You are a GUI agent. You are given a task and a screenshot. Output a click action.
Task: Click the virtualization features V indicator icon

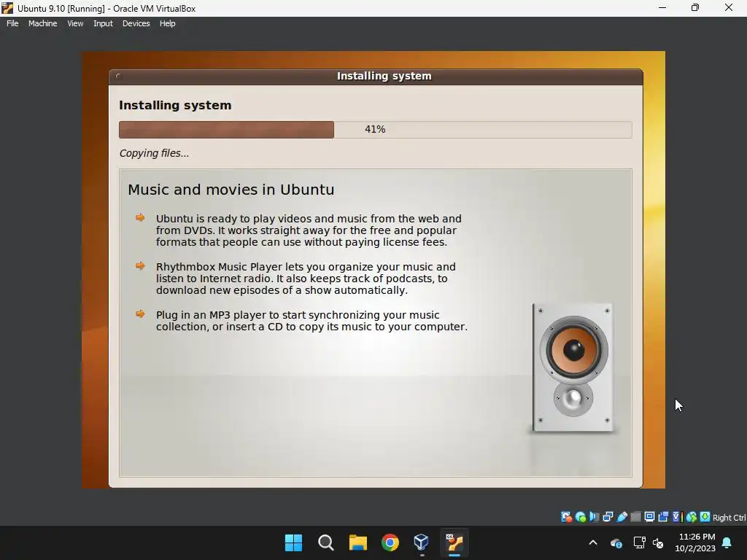coord(677,517)
